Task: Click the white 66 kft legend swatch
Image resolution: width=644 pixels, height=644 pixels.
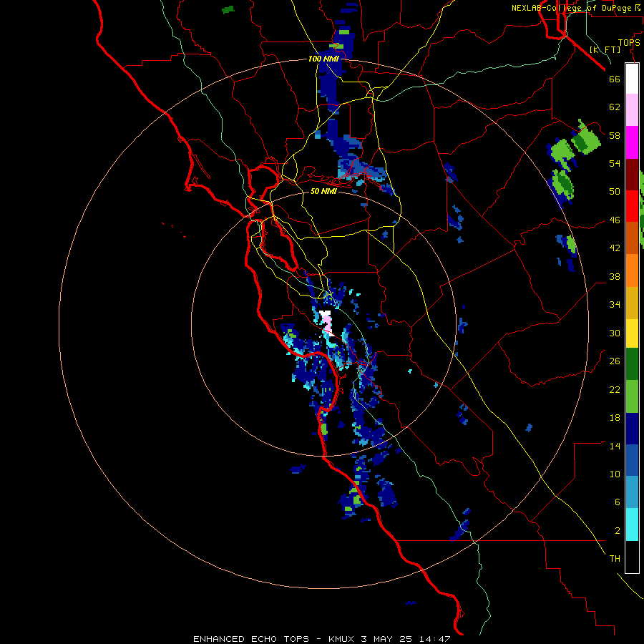Action: (632, 79)
